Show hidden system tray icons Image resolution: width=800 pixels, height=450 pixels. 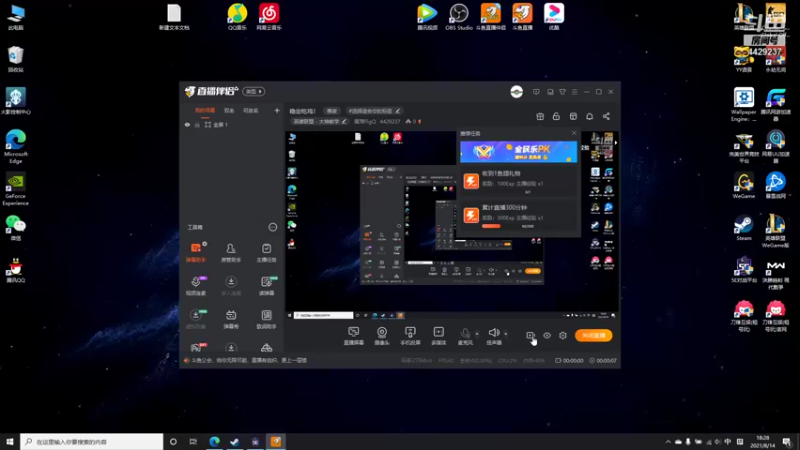(x=668, y=442)
